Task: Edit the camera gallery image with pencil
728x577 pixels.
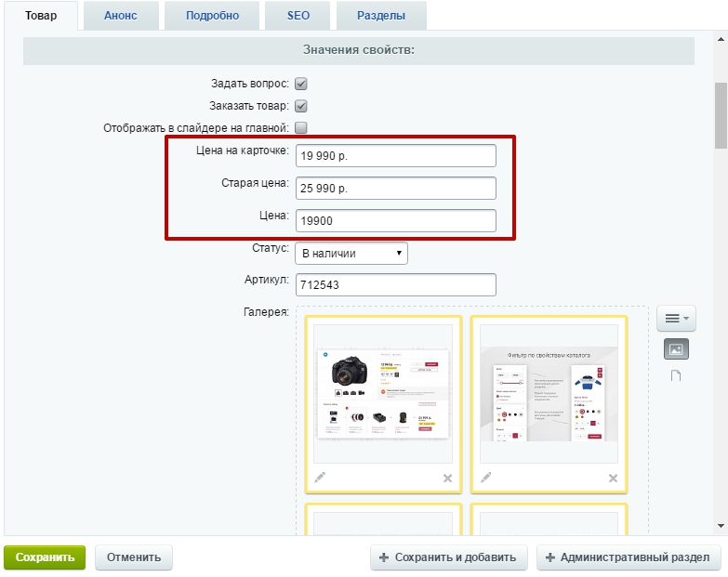Action: 320,478
